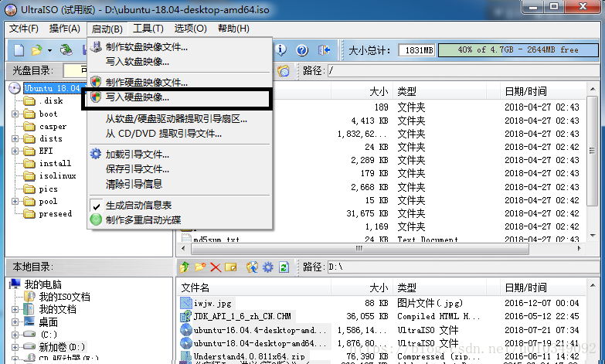Expand the EFI folder tree node
The height and width of the screenshot is (364, 605).
(15, 151)
